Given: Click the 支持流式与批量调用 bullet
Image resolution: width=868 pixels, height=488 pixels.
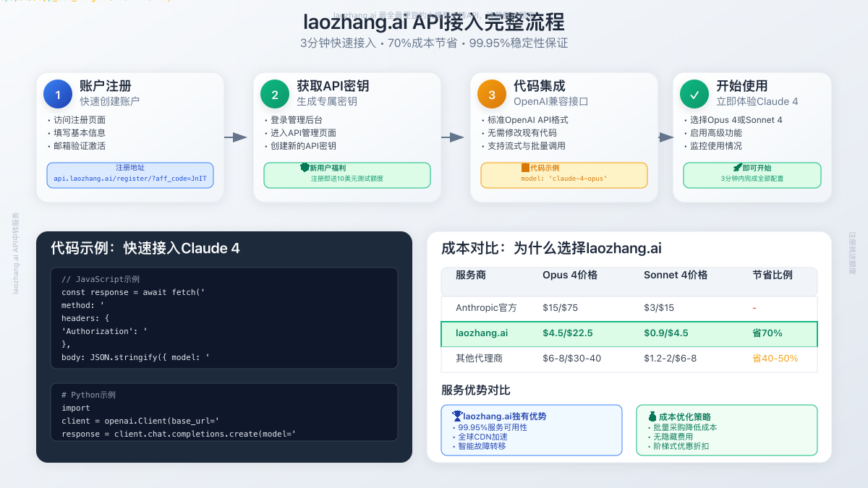Looking at the screenshot, I should [x=524, y=146].
